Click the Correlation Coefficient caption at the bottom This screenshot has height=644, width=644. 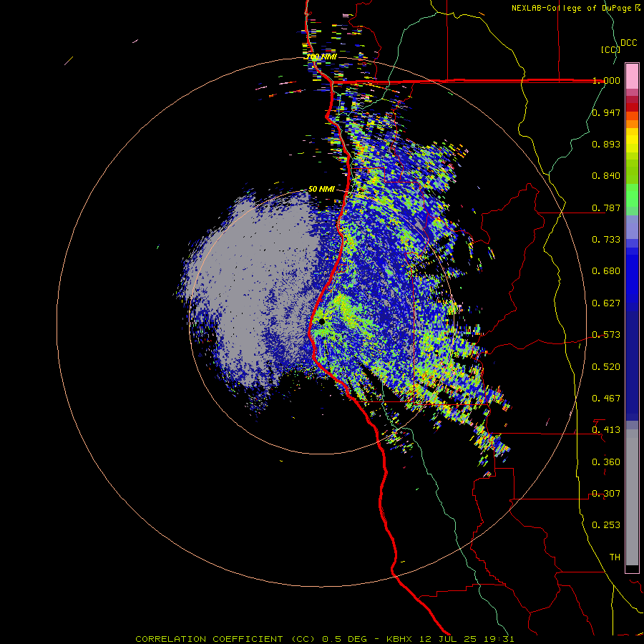coord(325,639)
